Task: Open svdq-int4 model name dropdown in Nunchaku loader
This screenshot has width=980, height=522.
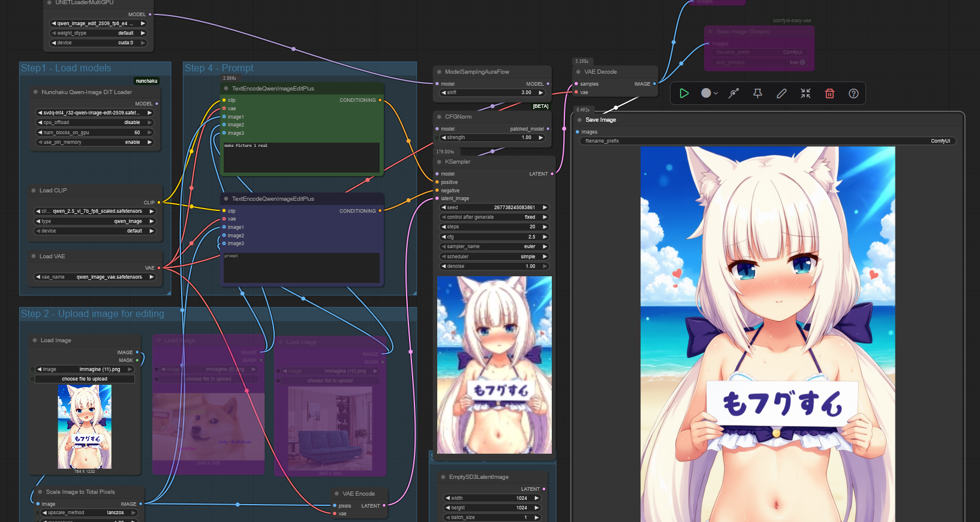Action: click(95, 113)
